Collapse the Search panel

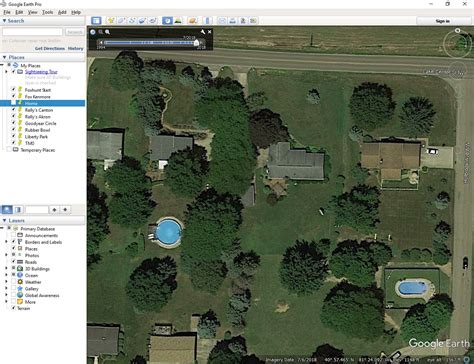point(4,21)
